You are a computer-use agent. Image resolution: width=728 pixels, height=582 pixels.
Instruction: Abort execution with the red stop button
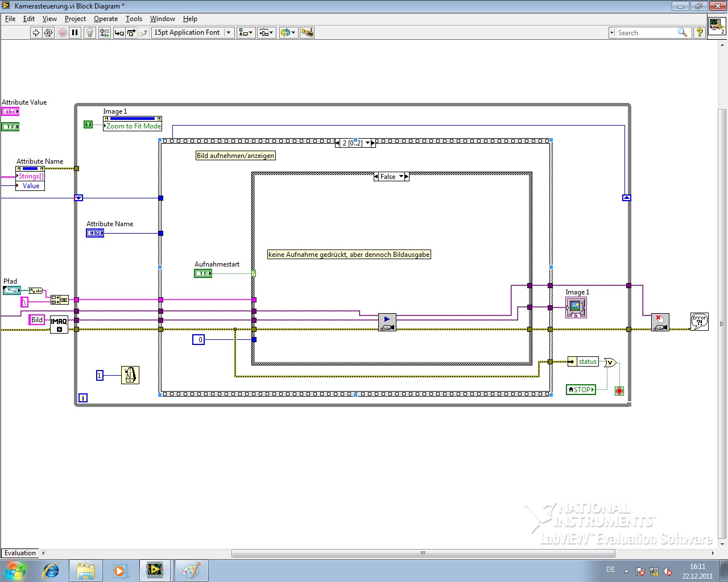coord(63,32)
